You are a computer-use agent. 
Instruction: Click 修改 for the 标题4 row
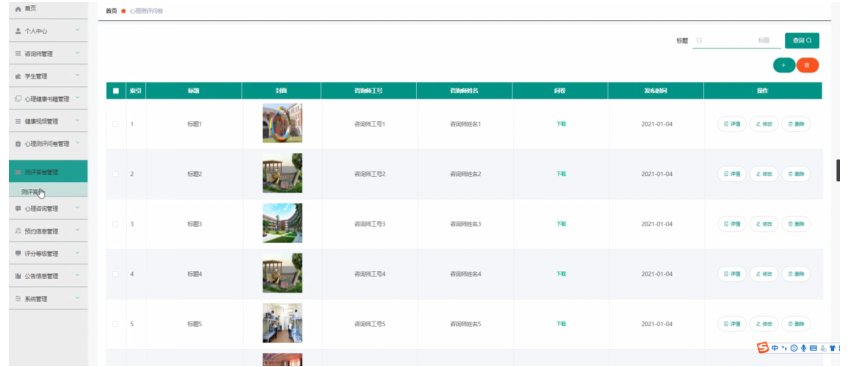point(764,274)
